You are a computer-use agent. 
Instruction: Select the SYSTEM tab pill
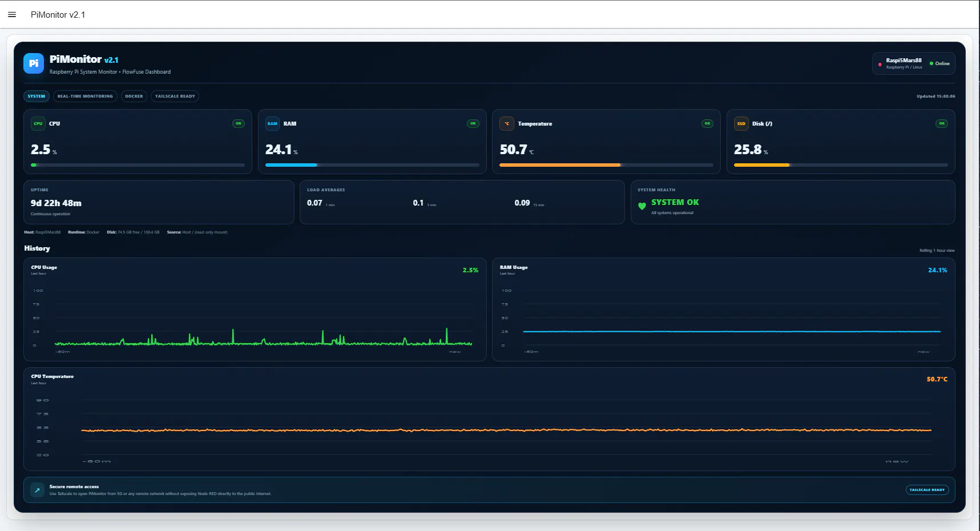[37, 96]
